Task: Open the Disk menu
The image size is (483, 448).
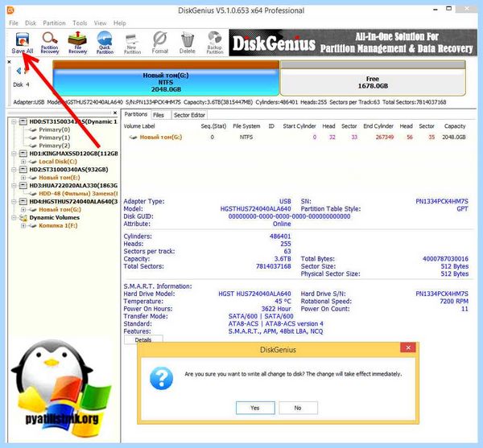Action: [x=31, y=23]
